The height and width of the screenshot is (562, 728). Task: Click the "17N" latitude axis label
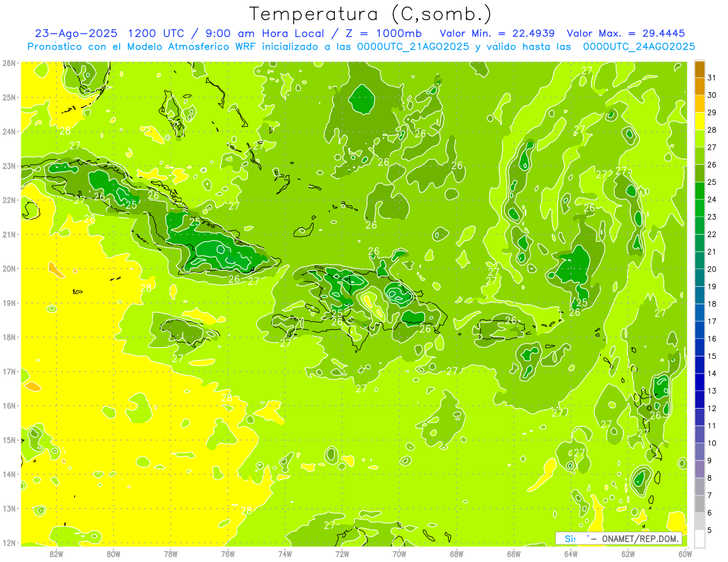coord(8,372)
